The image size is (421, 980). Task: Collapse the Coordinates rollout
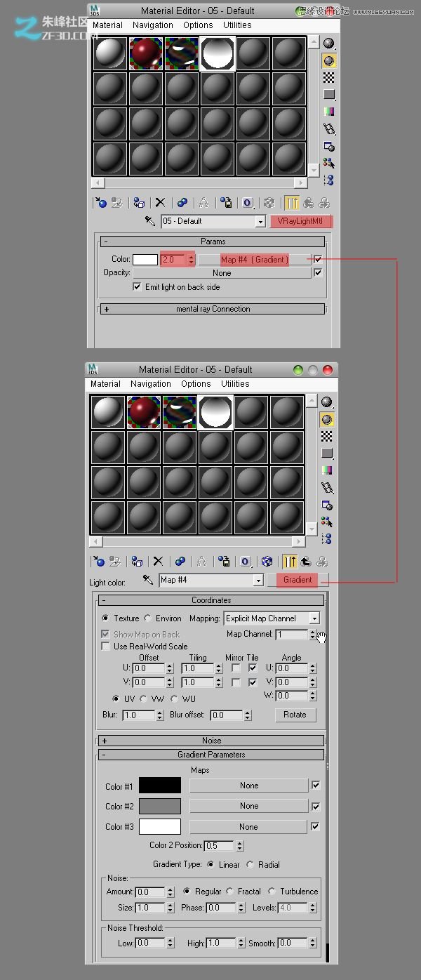pyautogui.click(x=210, y=600)
